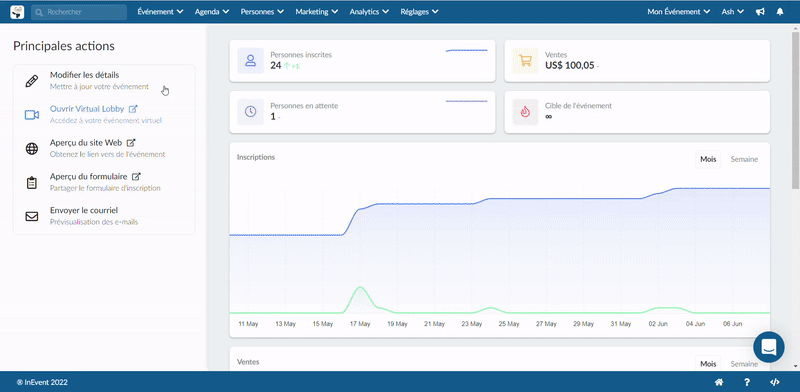Switch the bottom Ventes chart to Semaine

(744, 364)
